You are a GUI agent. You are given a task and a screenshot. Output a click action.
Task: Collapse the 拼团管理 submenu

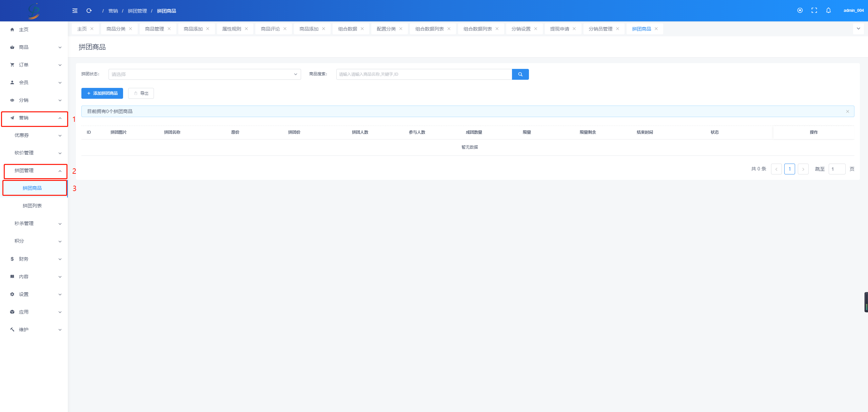34,171
